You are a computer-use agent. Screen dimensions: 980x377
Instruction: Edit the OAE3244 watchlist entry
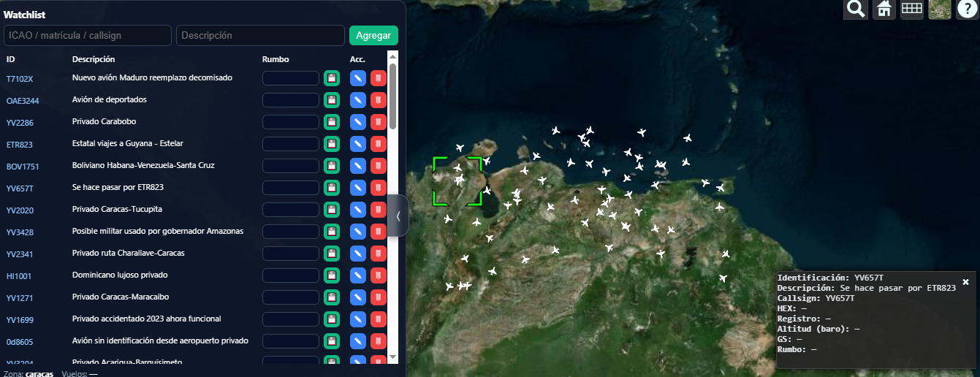point(358,100)
